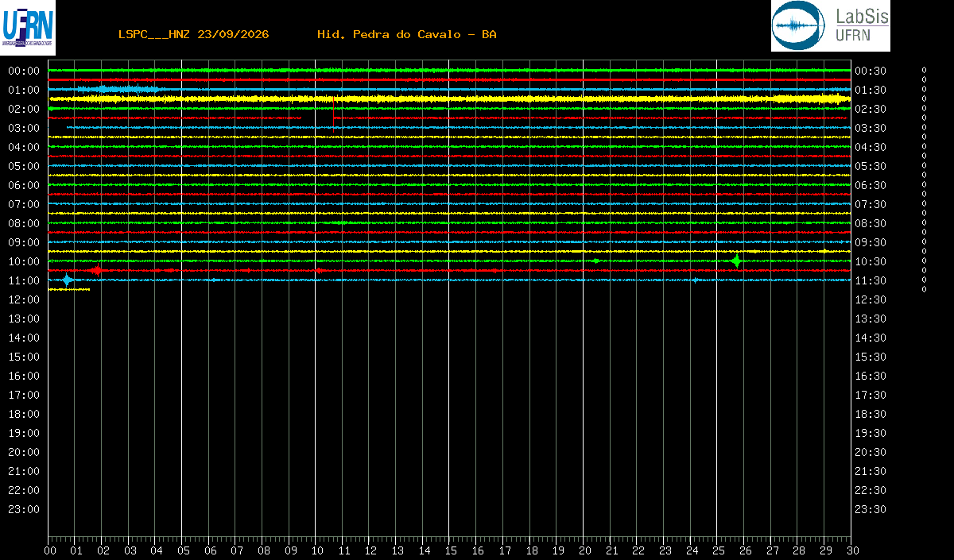
Task: Click minute 15 on the bottom axis
Action: [x=451, y=550]
